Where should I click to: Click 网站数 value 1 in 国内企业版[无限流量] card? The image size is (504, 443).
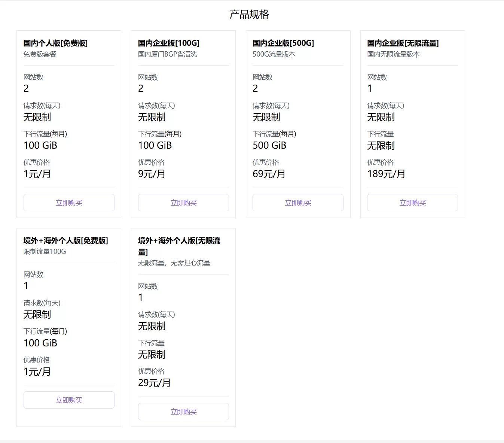pos(370,88)
